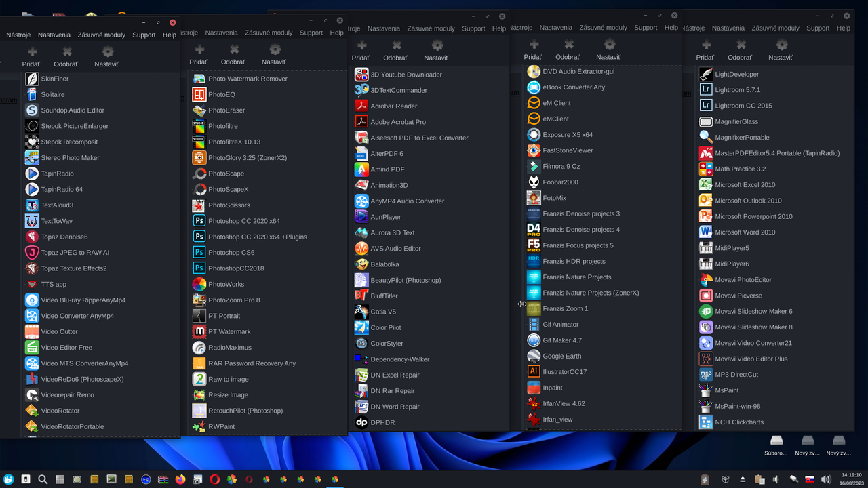Image resolution: width=868 pixels, height=488 pixels.
Task: Click the Topaz JPEG to RAW AI icon
Action: 32,252
